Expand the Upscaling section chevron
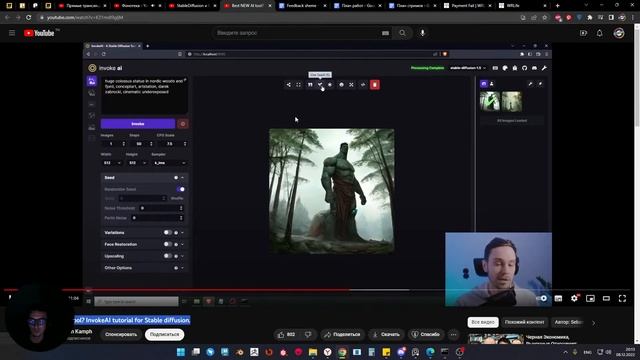This screenshot has width=640, height=360. [x=182, y=256]
